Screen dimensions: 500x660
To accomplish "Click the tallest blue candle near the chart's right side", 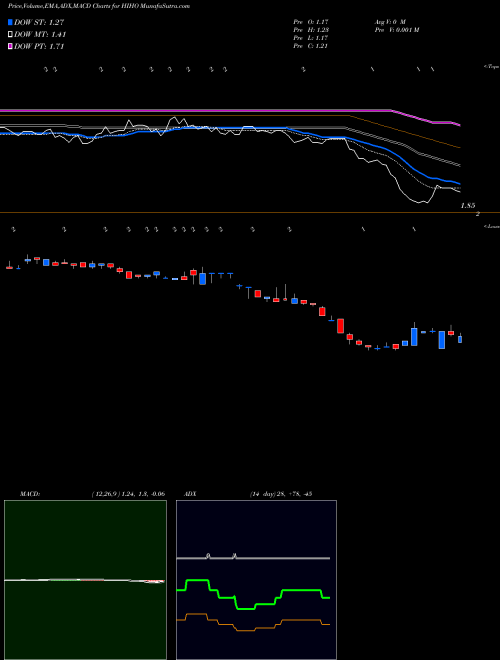I will point(414,337).
